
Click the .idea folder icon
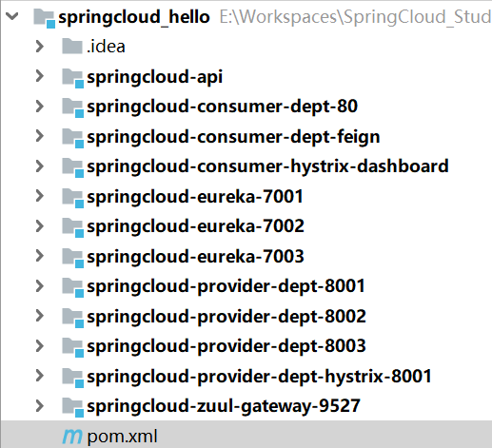72,47
